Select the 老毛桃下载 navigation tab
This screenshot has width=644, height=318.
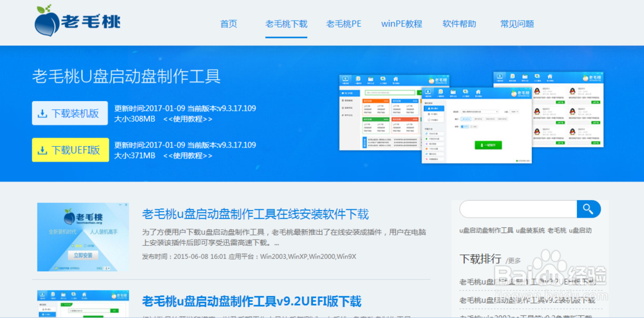pos(287,24)
